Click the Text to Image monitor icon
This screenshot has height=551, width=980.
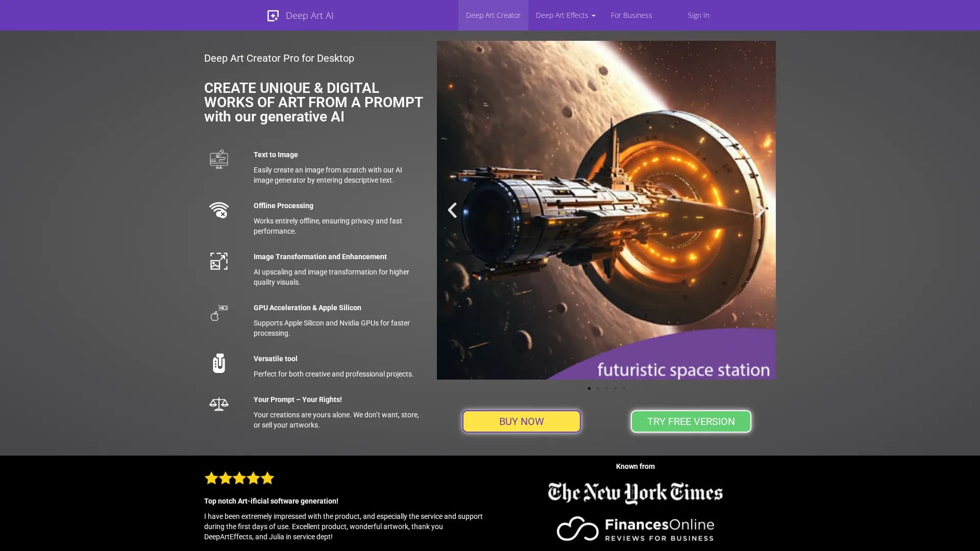coord(219,159)
